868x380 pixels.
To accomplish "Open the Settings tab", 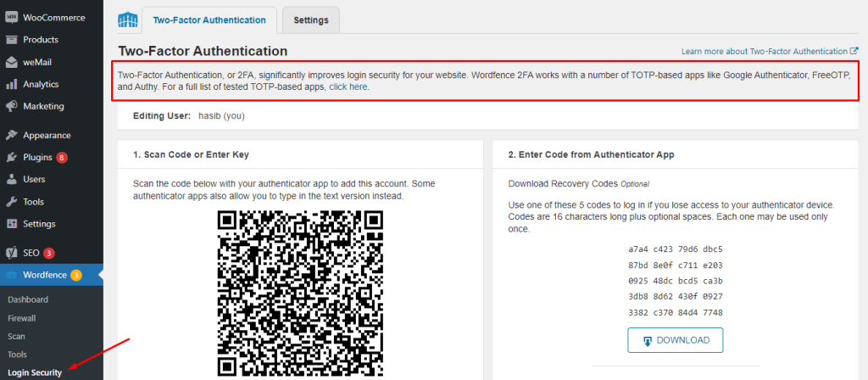I will 310,20.
